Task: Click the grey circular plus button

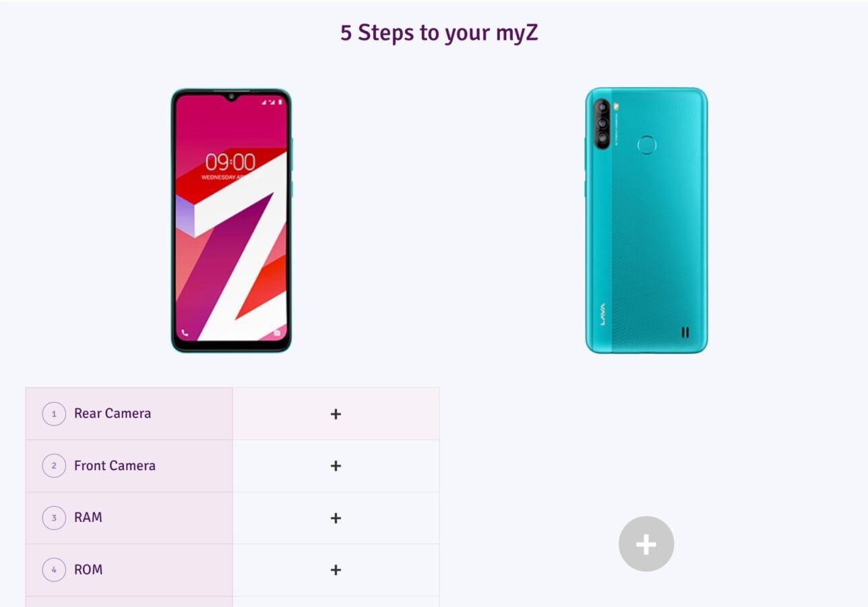Action: pyautogui.click(x=646, y=544)
